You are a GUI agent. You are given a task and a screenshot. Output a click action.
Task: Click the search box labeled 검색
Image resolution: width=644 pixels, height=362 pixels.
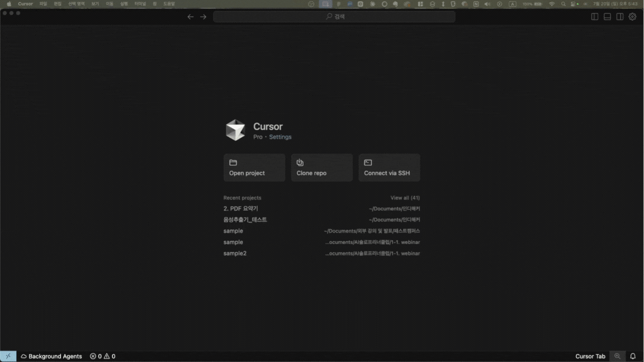coord(334,17)
